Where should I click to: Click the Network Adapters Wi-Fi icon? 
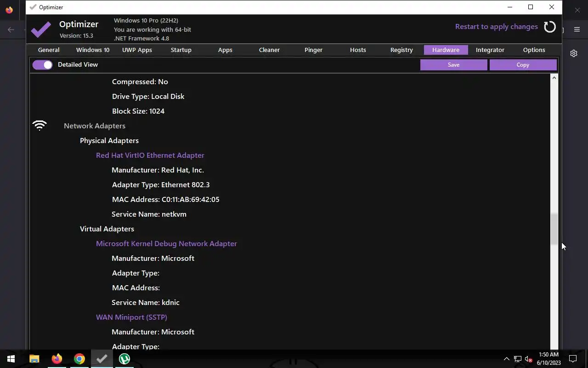pos(40,126)
